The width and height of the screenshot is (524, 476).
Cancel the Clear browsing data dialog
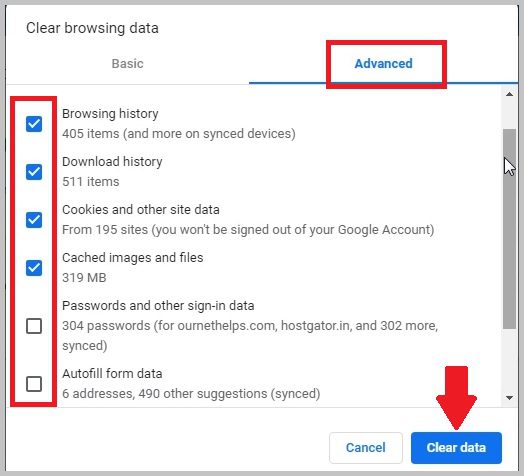coord(366,448)
